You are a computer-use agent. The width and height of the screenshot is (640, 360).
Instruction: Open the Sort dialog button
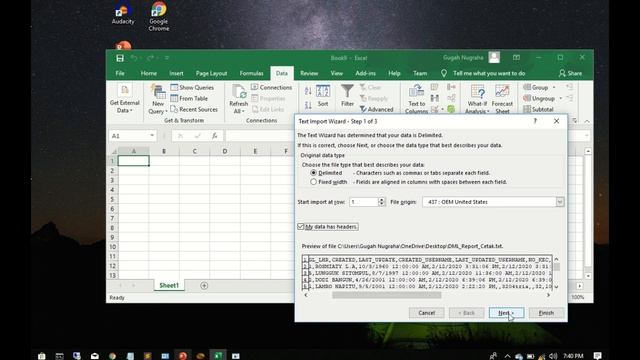tap(323, 96)
